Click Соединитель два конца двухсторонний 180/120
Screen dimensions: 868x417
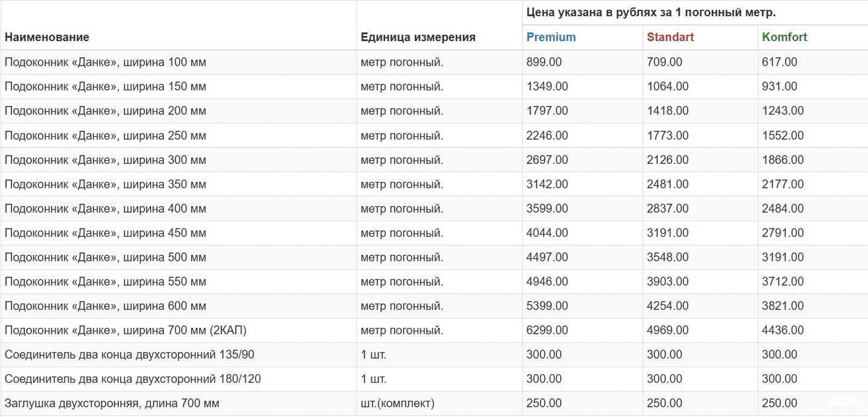pyautogui.click(x=133, y=380)
